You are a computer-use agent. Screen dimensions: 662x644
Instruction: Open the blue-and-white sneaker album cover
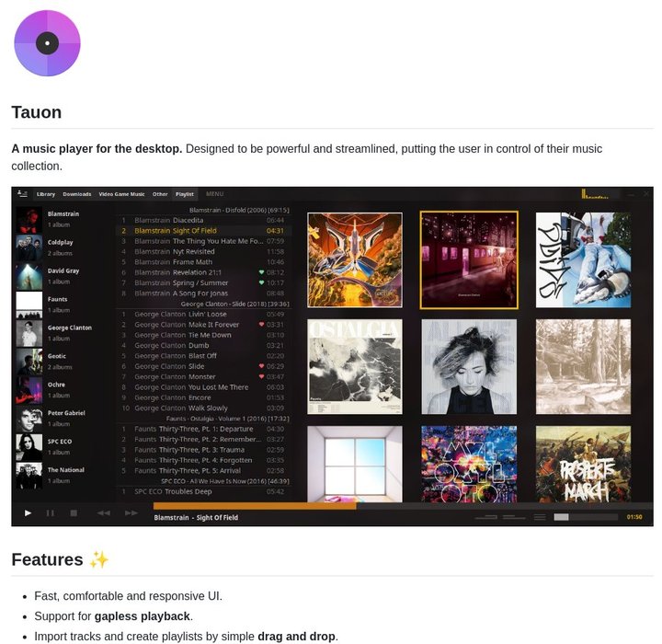(584, 259)
